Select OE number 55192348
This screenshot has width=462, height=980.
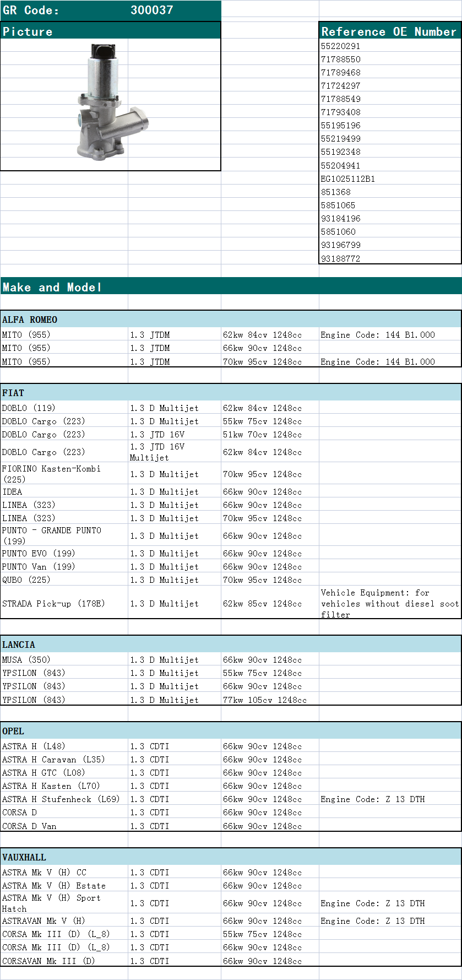[390, 151]
